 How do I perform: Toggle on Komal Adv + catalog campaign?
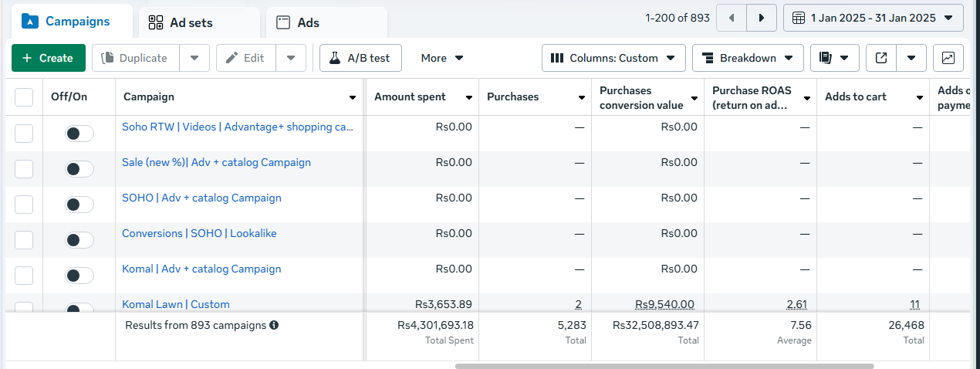pos(79,276)
